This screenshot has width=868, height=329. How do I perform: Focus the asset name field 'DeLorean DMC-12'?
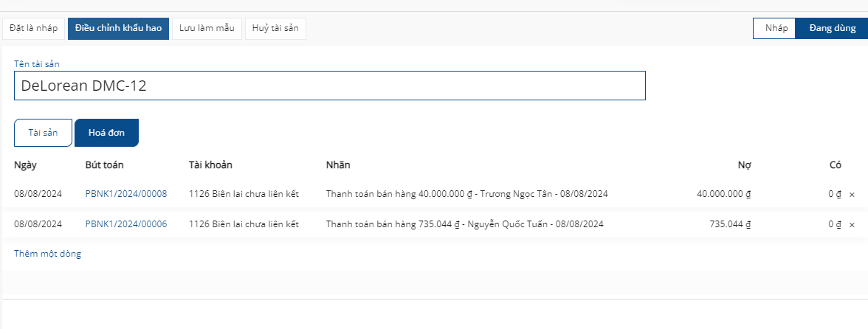click(329, 86)
